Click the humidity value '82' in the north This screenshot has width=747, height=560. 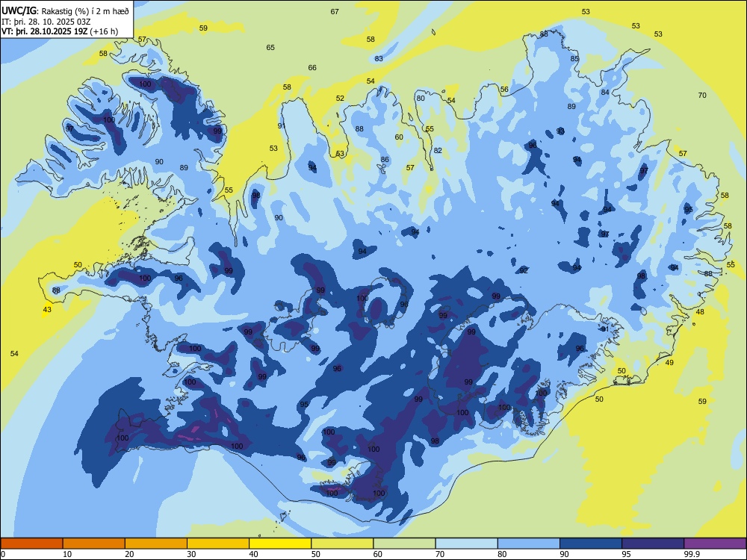[438, 151]
